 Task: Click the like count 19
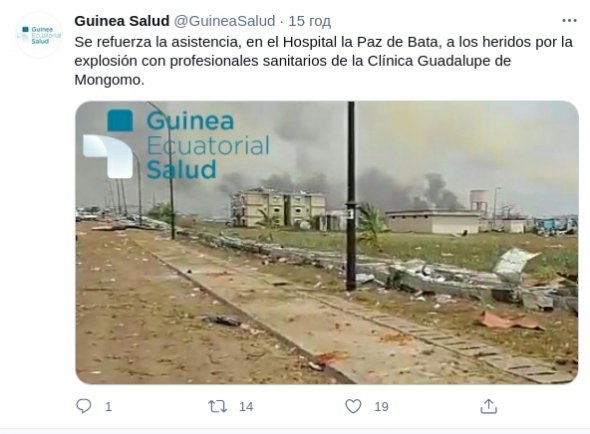(x=381, y=407)
